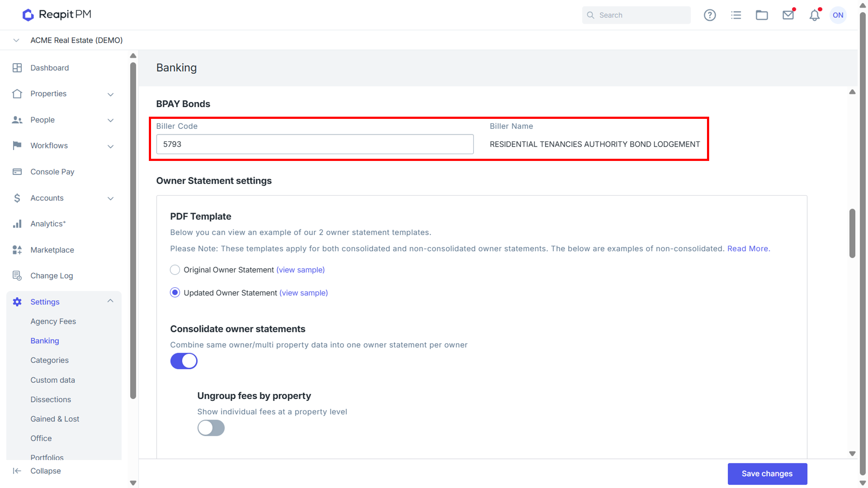The height and width of the screenshot is (488, 868).
Task: Click the Reapit PM logo
Action: [57, 15]
